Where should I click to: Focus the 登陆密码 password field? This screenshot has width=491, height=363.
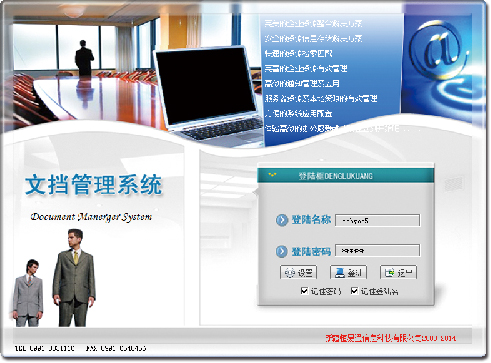[x=377, y=251]
